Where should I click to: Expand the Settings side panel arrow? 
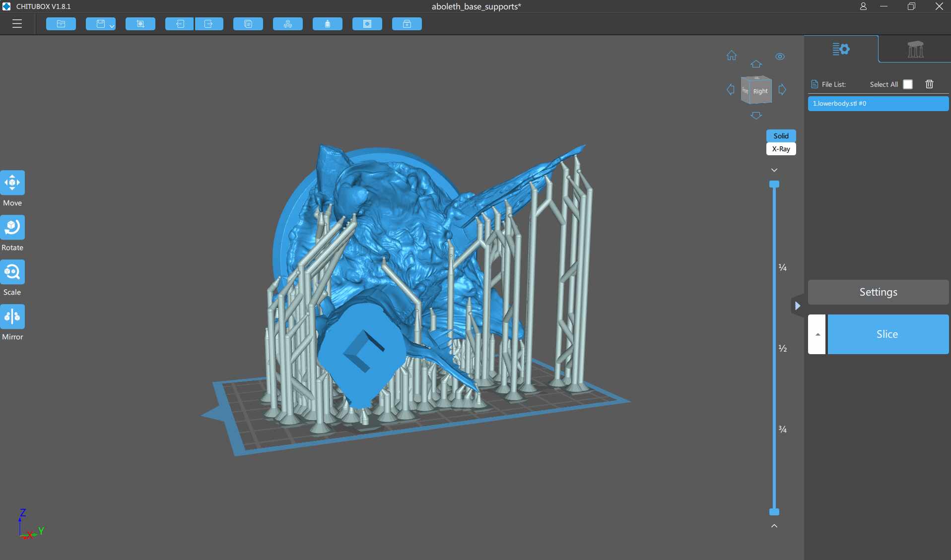(798, 306)
